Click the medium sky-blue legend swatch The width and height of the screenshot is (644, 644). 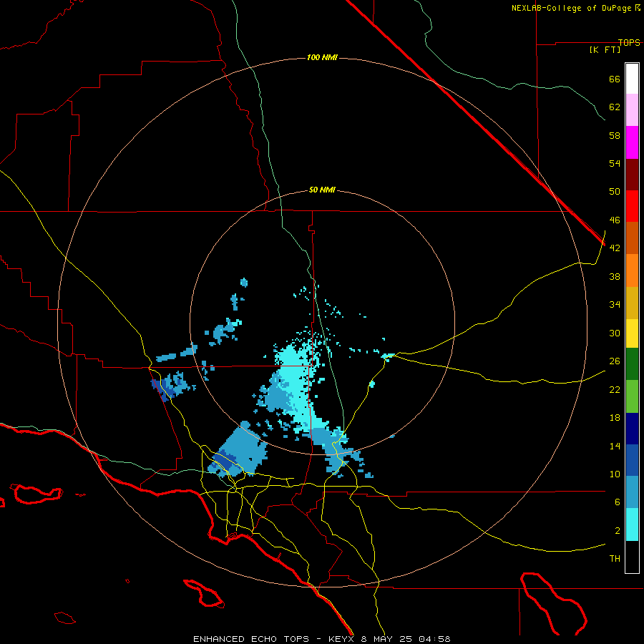632,492
